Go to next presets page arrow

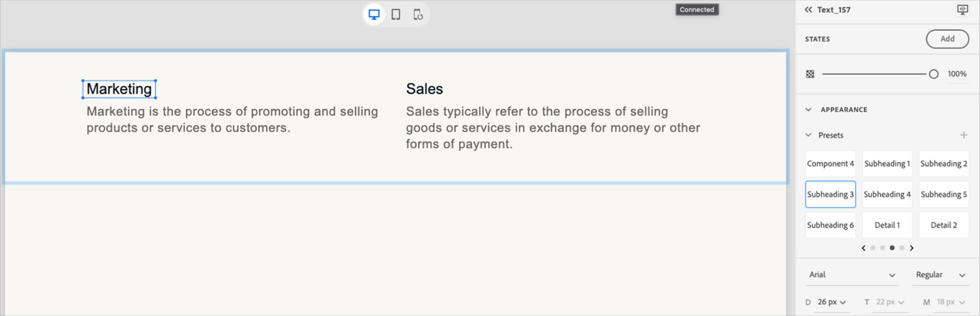point(912,248)
